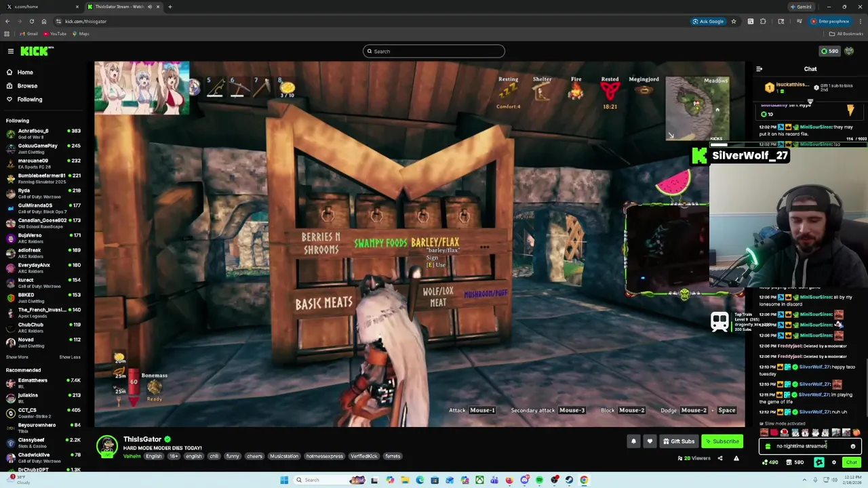Click the ThisIsGator streamer avatar
Image resolution: width=868 pixels, height=488 pixels.
tap(106, 447)
